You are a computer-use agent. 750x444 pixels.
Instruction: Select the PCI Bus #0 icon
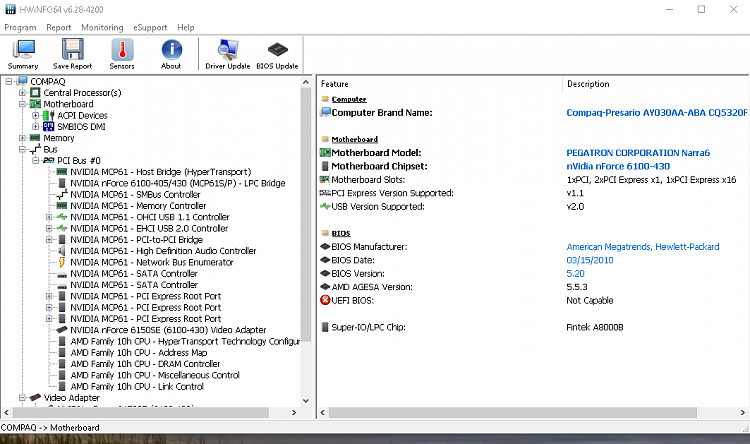[x=48, y=160]
